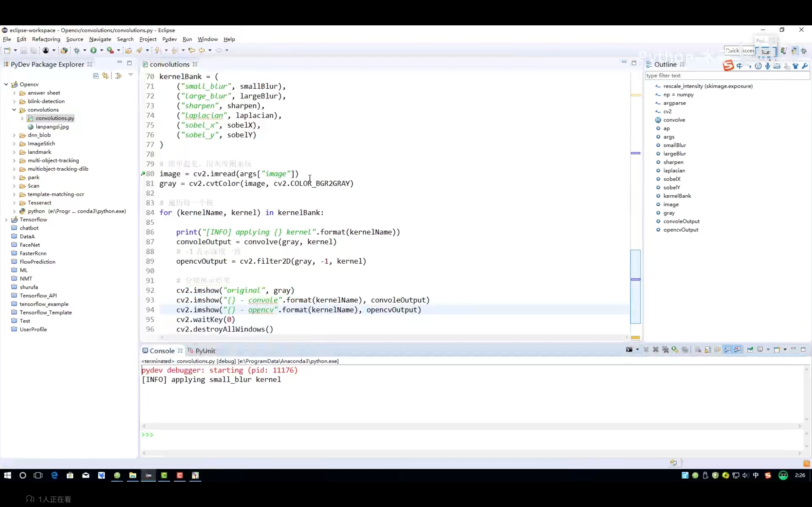Click the Run menu in menu bar

(187, 39)
